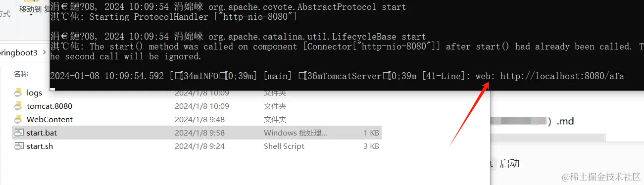This screenshot has height=185, width=644.
Task: Select the start.bat file name
Action: tap(42, 133)
